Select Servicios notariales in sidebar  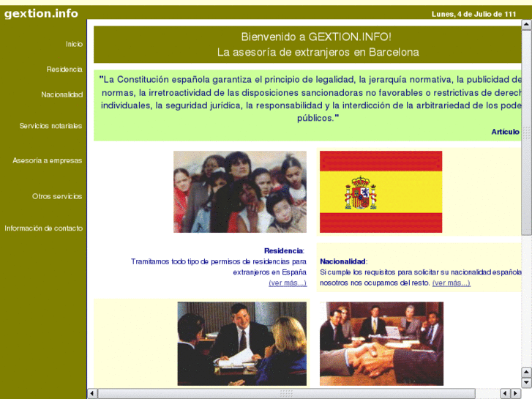click(50, 126)
